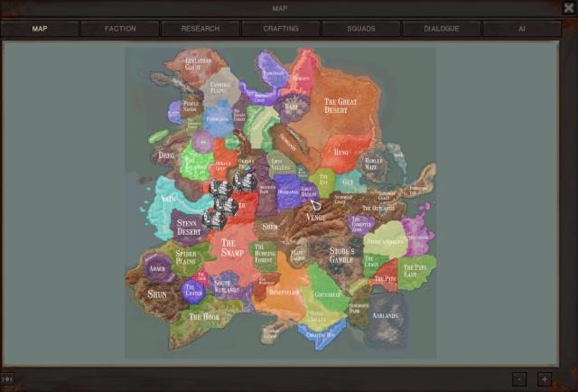
Task: Switch to the MAP tab
Action: point(40,29)
